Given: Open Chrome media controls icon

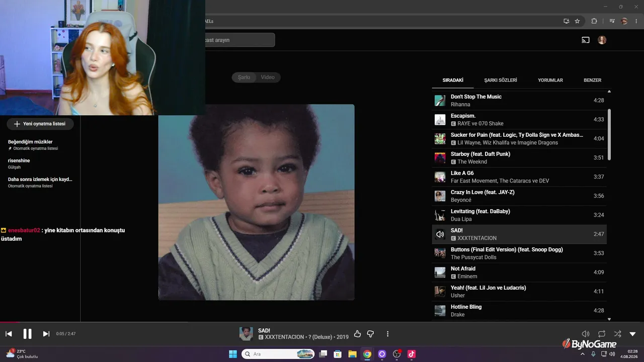Looking at the screenshot, I should (x=612, y=21).
